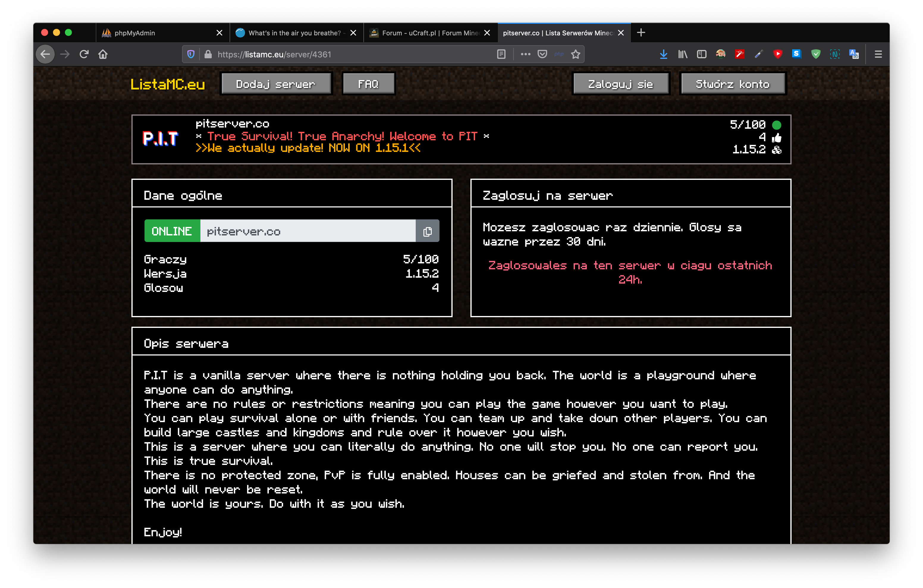Click the Zaloguj sie button
The width and height of the screenshot is (923, 588).
pyautogui.click(x=620, y=84)
